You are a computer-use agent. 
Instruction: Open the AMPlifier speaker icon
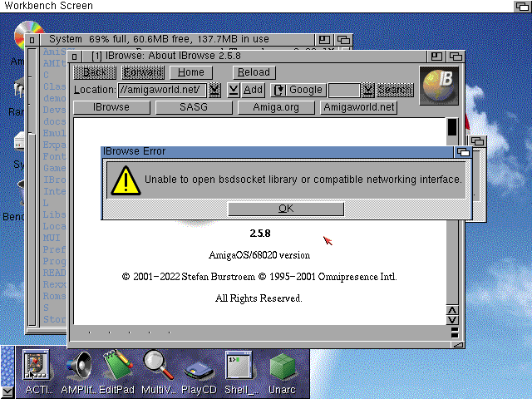click(x=80, y=366)
